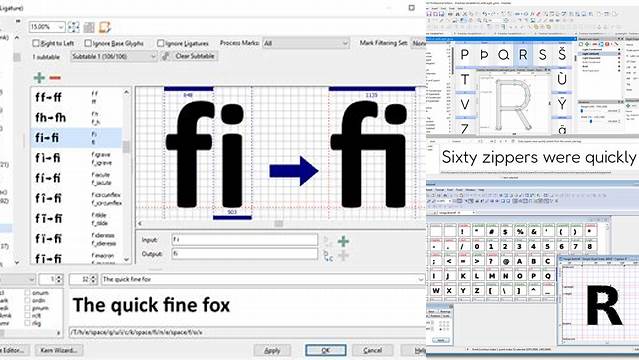
Task: Select the f idieresis ligature row
Action: 76,239
